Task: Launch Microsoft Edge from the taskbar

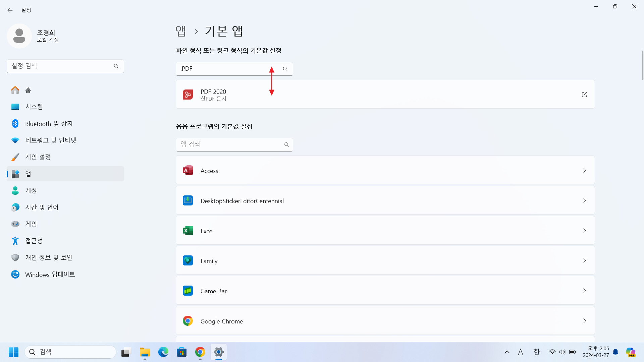Action: pos(163,352)
